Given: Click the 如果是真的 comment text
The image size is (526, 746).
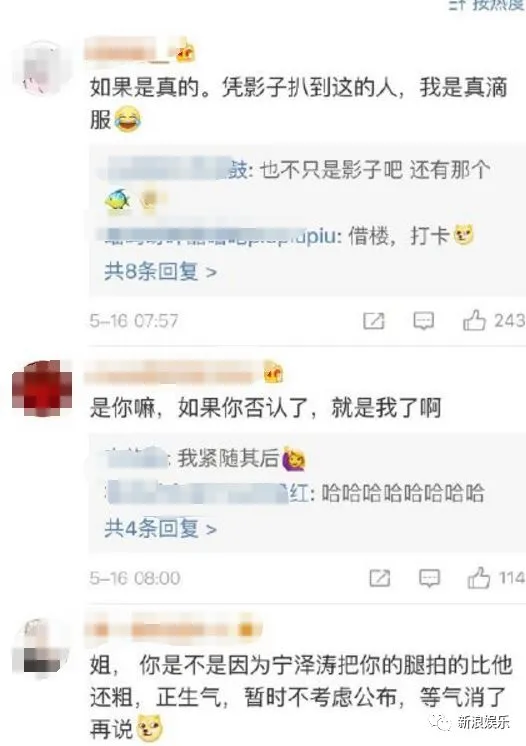Looking at the screenshot, I should pyautogui.click(x=299, y=103).
